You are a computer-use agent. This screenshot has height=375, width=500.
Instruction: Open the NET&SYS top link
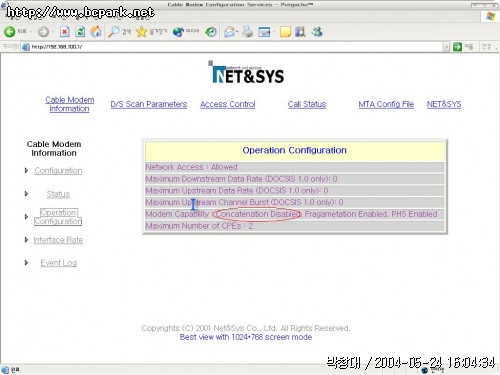point(444,104)
